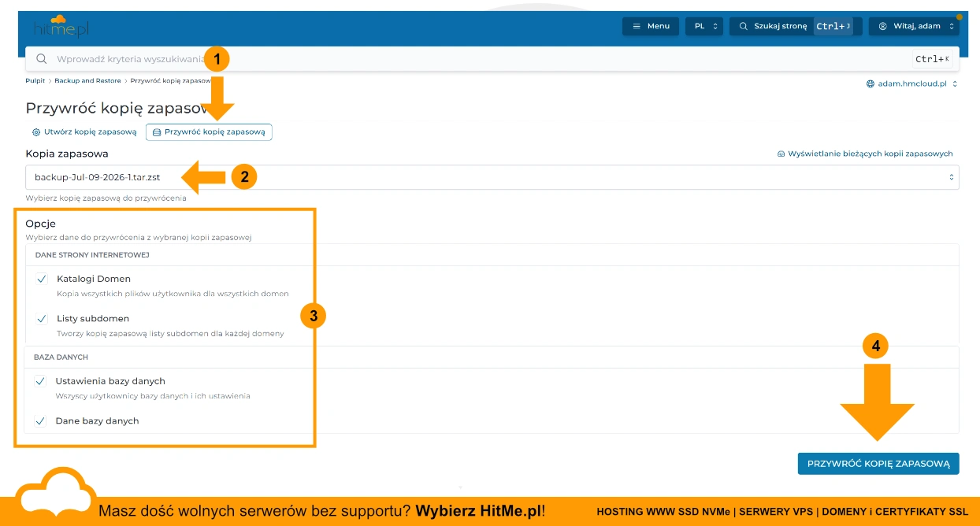Open the adam.hmcloud.pl domain selector
980x526 pixels.
912,83
